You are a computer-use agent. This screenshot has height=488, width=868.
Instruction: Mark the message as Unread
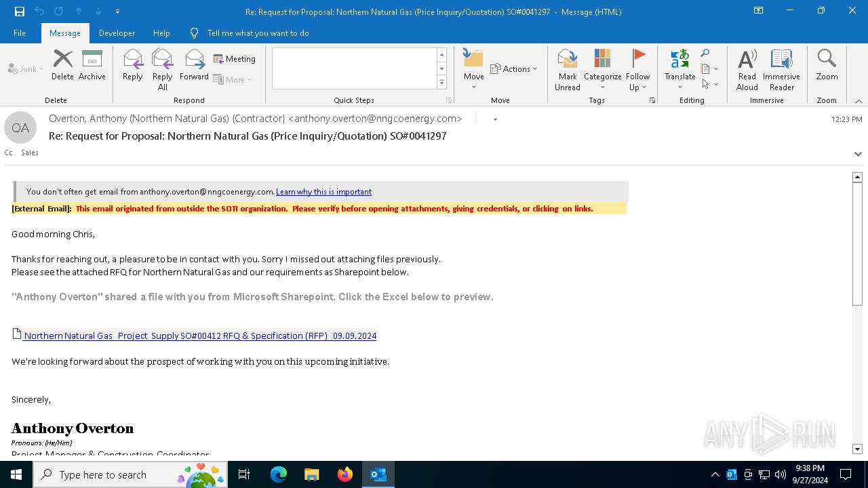click(x=568, y=70)
